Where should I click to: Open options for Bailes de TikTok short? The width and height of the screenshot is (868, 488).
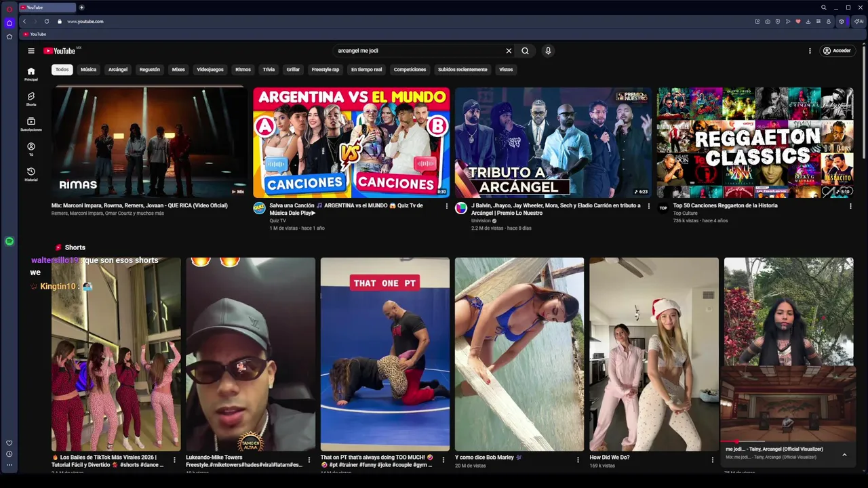click(174, 460)
